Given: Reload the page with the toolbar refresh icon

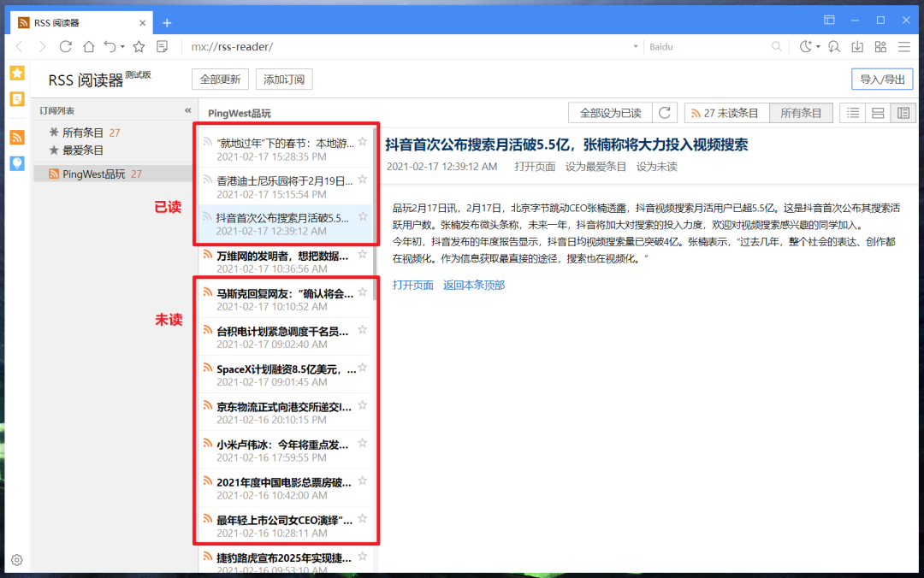Looking at the screenshot, I should coord(65,46).
